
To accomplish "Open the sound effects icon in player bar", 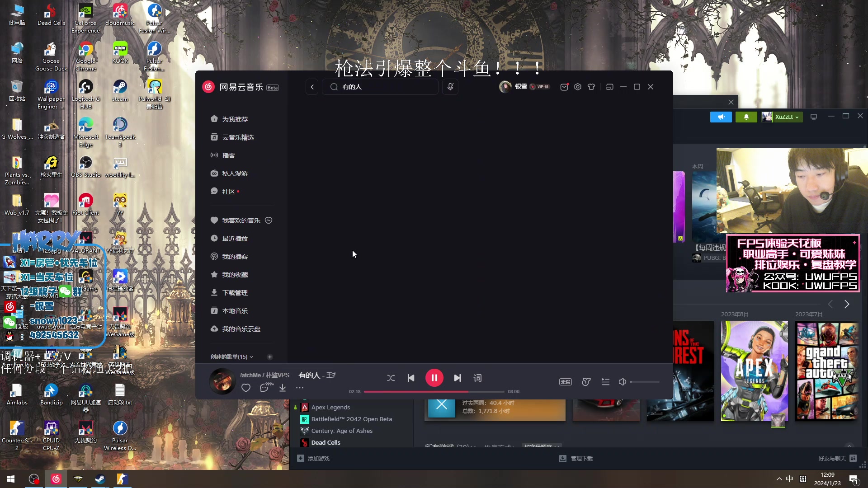I will (x=586, y=382).
